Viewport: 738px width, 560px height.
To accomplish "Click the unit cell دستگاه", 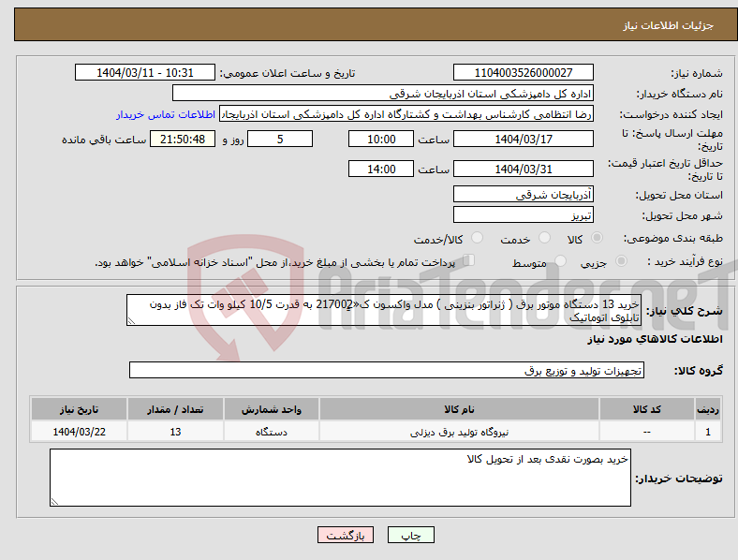I will tap(272, 432).
